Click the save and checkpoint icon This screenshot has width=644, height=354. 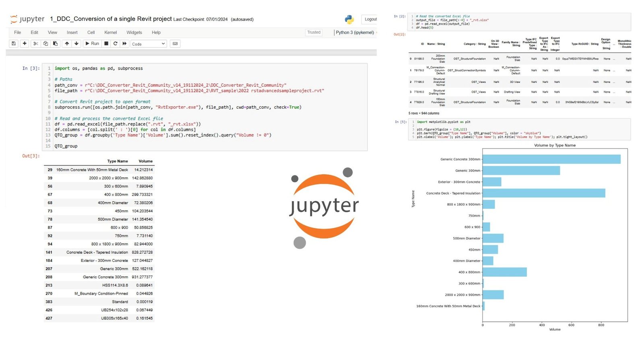click(14, 43)
